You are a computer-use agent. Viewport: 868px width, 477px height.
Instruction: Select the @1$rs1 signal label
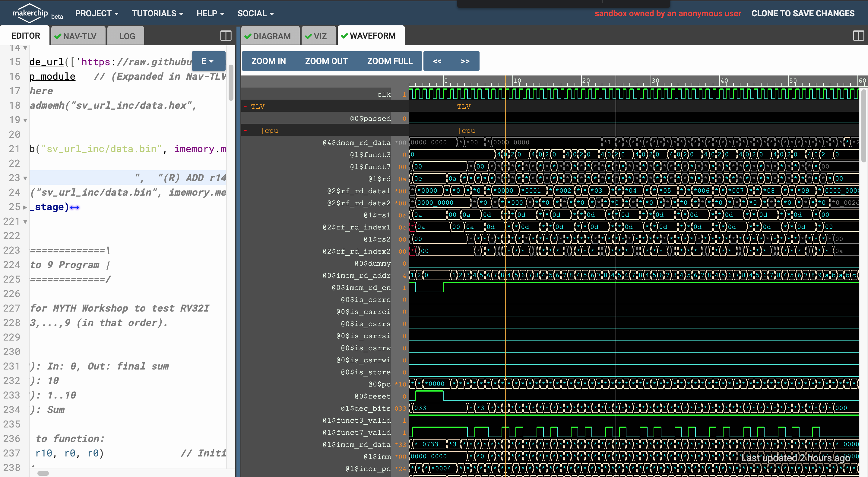click(x=377, y=215)
